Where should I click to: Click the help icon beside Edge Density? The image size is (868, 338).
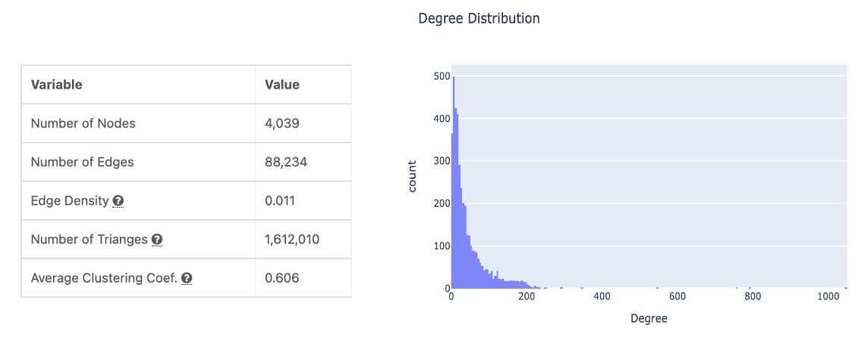(118, 202)
